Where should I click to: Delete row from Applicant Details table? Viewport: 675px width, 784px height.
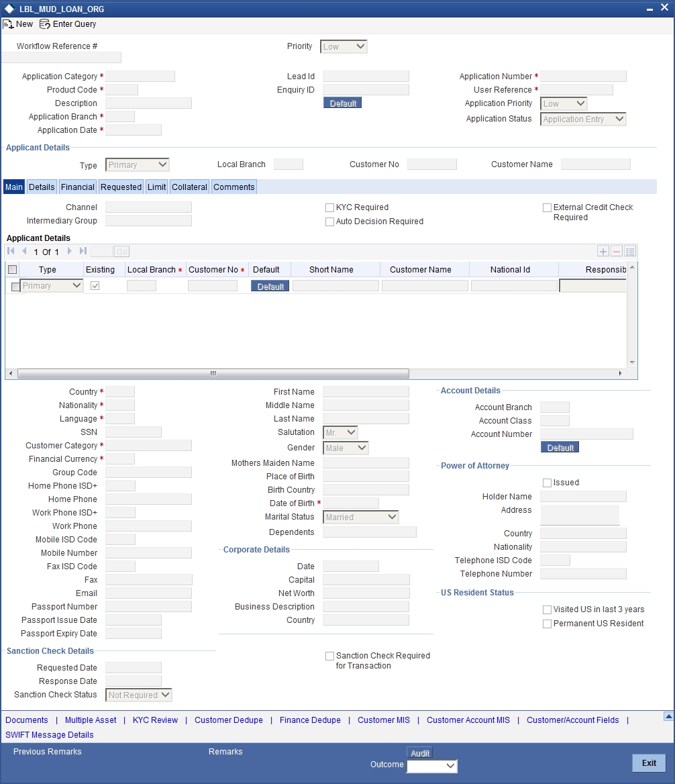tap(617, 252)
